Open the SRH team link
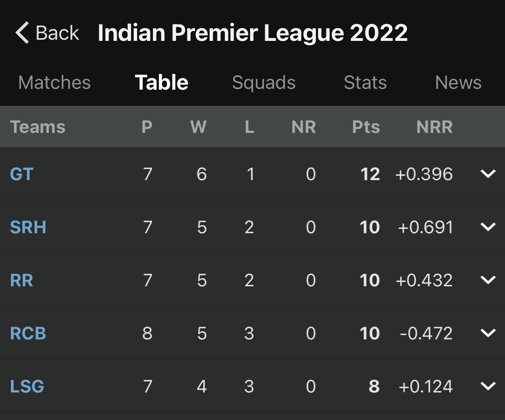Viewport: 505px width, 420px height. tap(28, 227)
